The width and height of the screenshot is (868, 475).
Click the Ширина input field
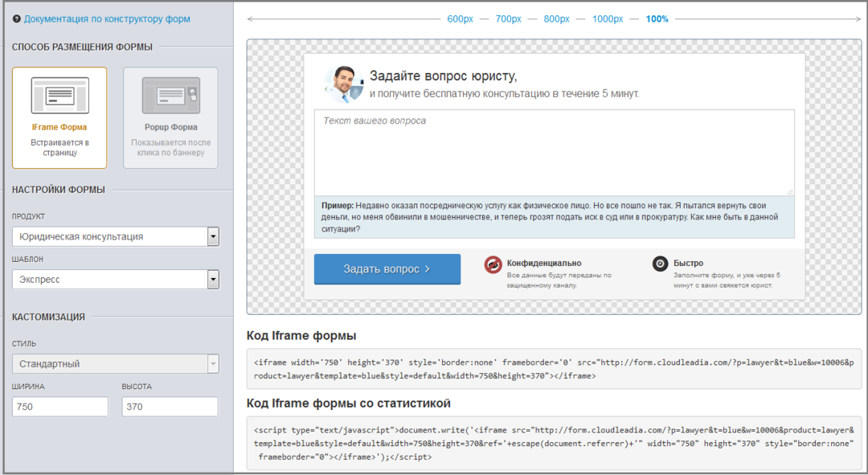coord(60,407)
